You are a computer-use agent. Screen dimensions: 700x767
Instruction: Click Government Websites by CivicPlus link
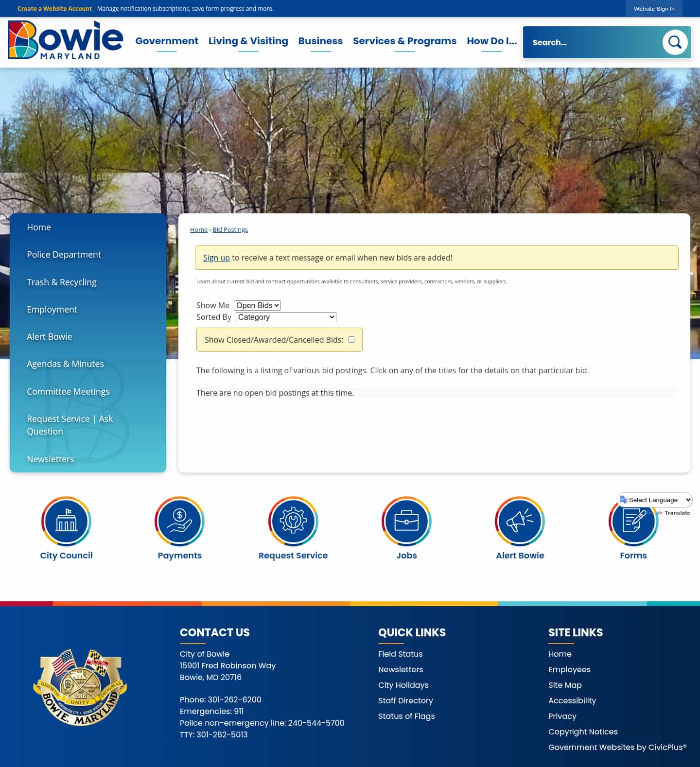tap(617, 747)
